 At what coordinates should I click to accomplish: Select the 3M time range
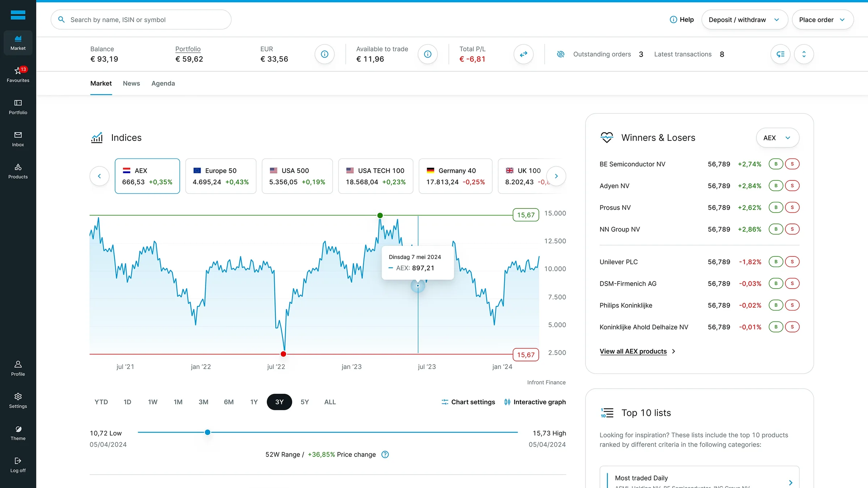[203, 402]
